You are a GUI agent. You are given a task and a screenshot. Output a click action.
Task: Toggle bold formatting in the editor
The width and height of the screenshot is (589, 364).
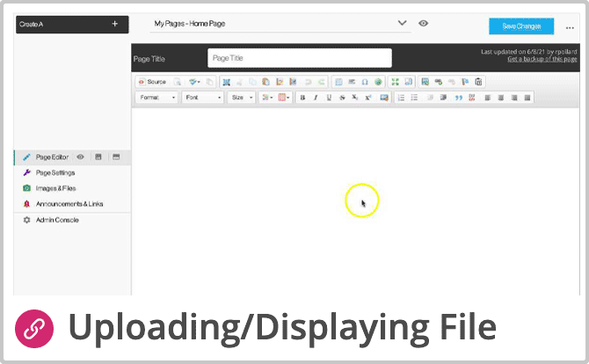[302, 98]
